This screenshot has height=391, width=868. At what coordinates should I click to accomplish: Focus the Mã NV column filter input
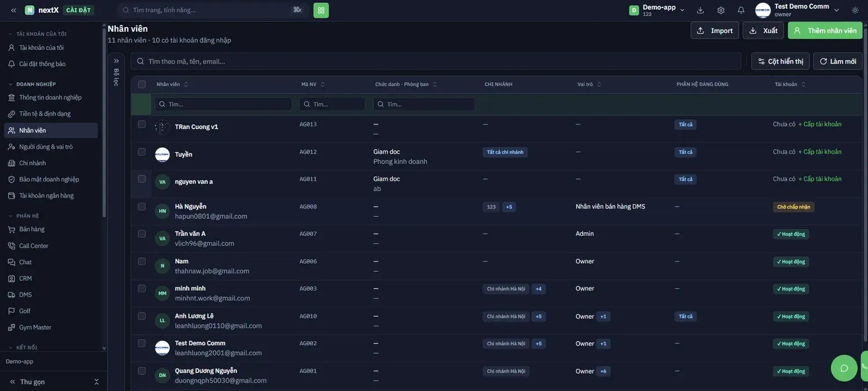pos(332,104)
